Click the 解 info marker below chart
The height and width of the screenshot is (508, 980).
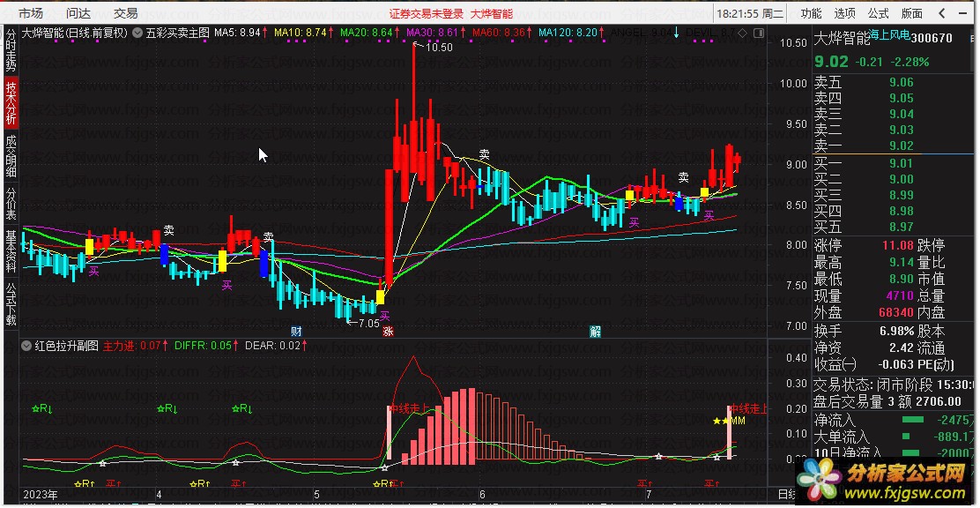tap(595, 331)
